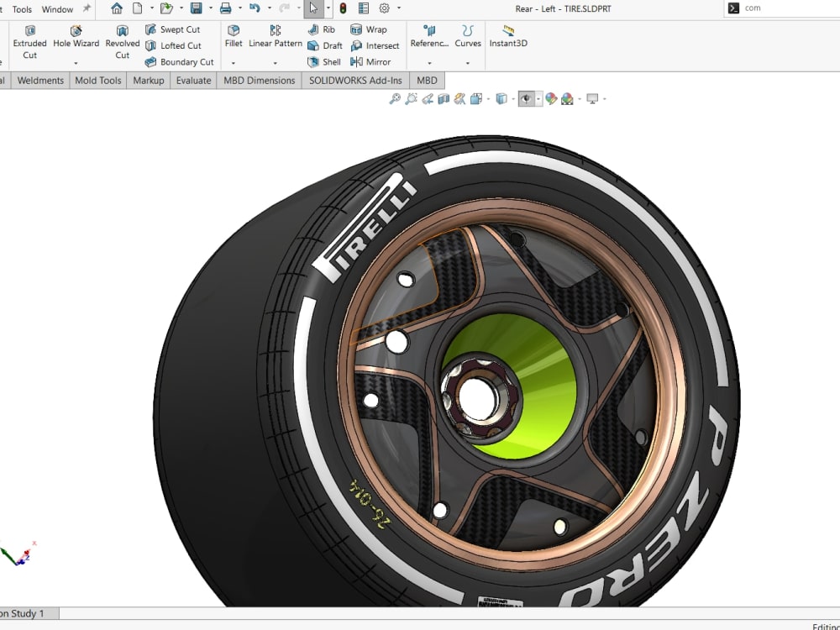Open the Tools menu

pyautogui.click(x=22, y=9)
